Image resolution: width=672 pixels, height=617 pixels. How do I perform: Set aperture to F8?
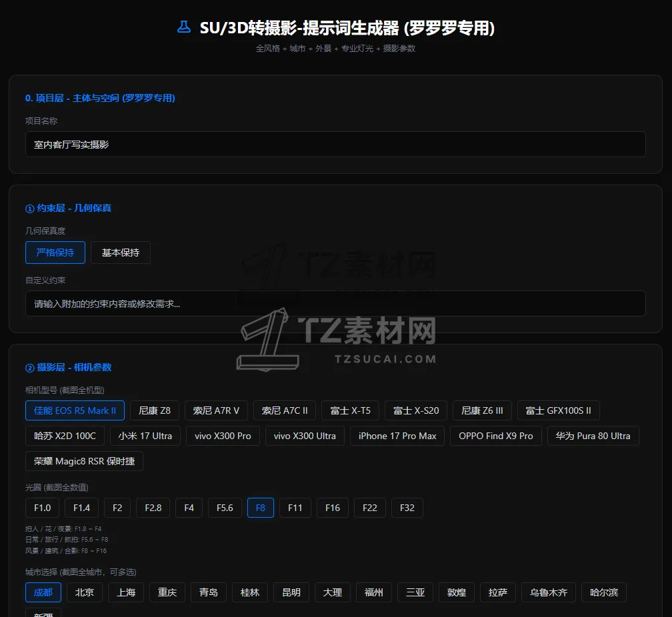[x=261, y=508]
